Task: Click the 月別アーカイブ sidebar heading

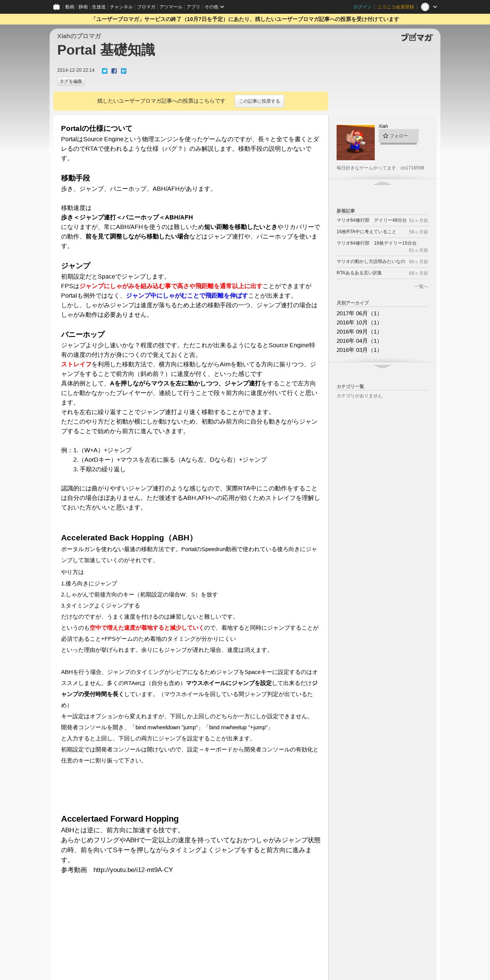Action: [353, 303]
